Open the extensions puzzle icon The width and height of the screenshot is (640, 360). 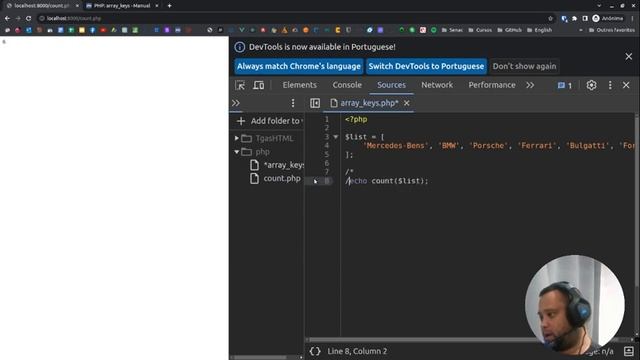tap(574, 18)
